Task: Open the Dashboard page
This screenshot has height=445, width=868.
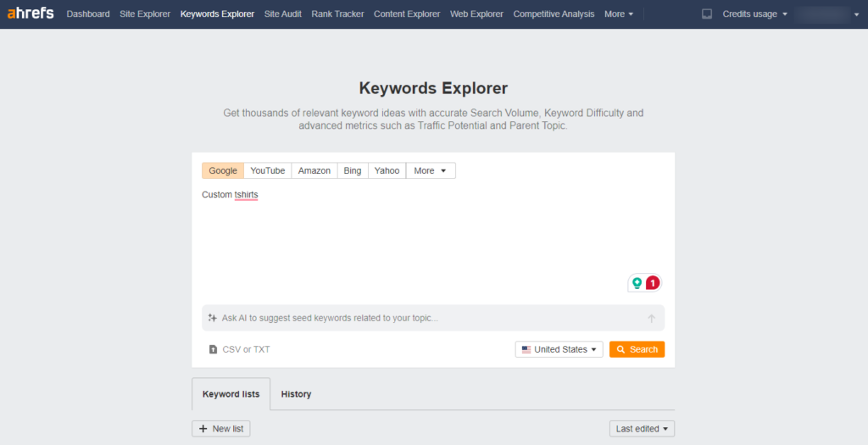Action: (88, 14)
